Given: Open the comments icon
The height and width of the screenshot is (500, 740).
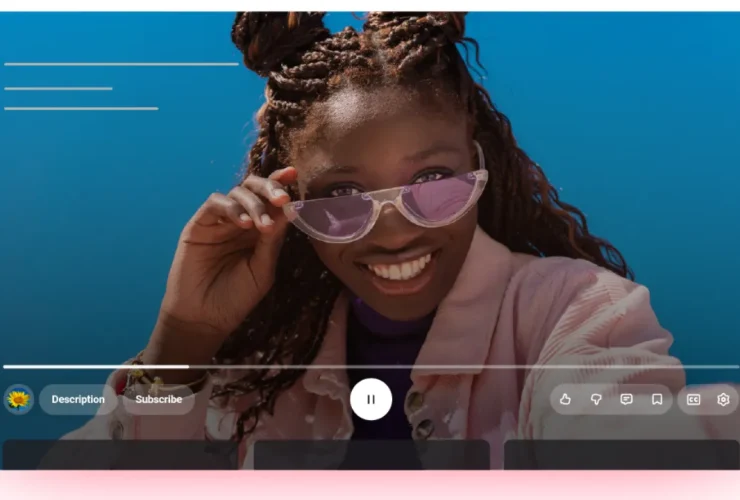Looking at the screenshot, I should point(626,399).
